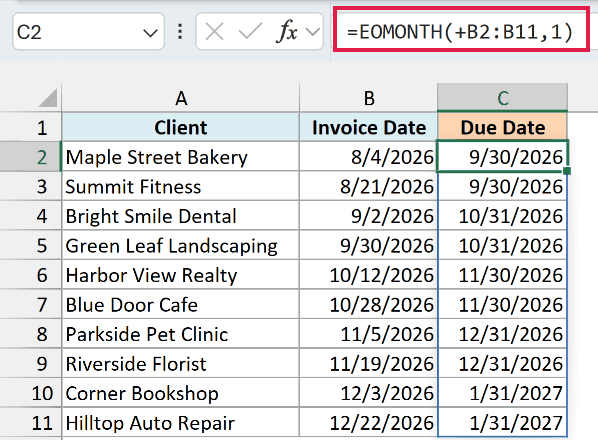Cancel formula entry with the X icon

(x=214, y=32)
